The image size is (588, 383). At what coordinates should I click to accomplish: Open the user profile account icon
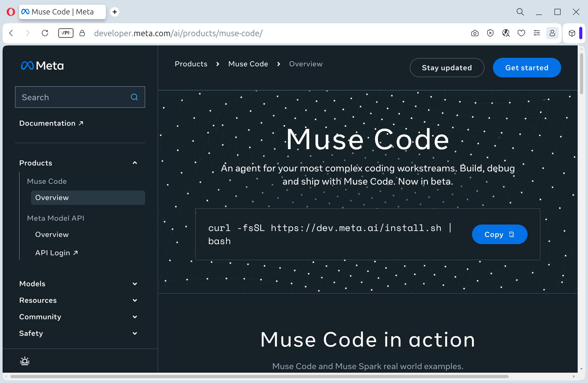[552, 33]
